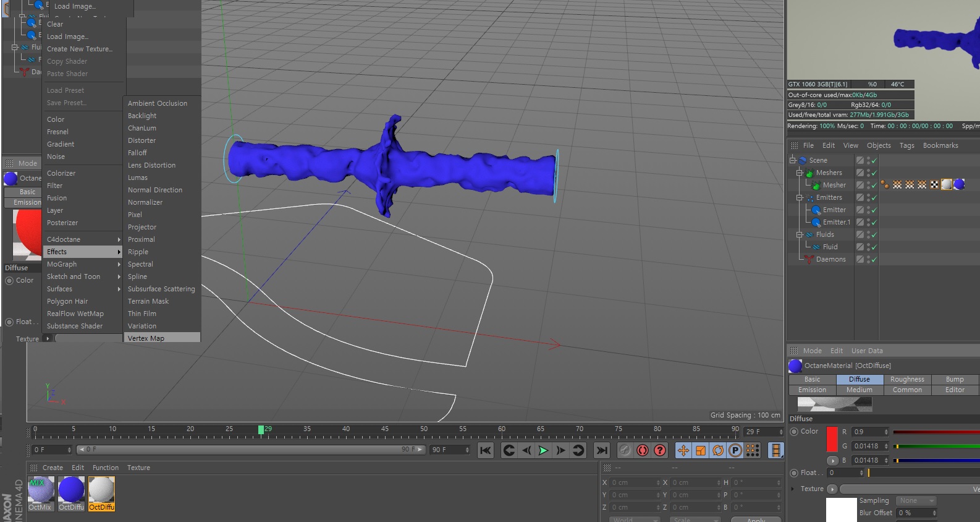Open the C4doctane submenu
The height and width of the screenshot is (522, 980).
pyautogui.click(x=83, y=239)
